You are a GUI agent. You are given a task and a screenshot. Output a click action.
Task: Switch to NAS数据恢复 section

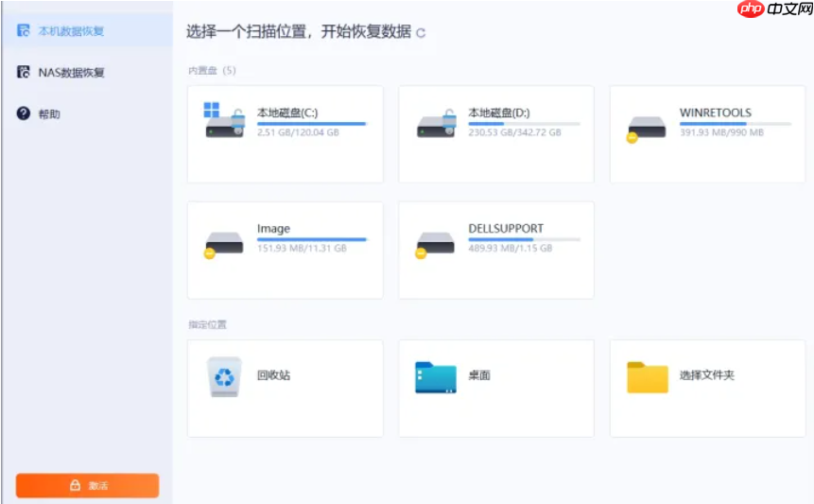[x=71, y=73]
